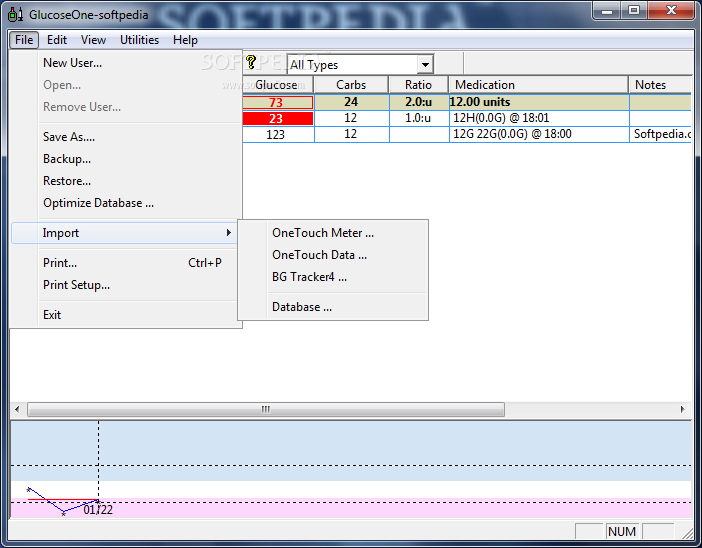Select Print... menu entry

[x=124, y=263]
